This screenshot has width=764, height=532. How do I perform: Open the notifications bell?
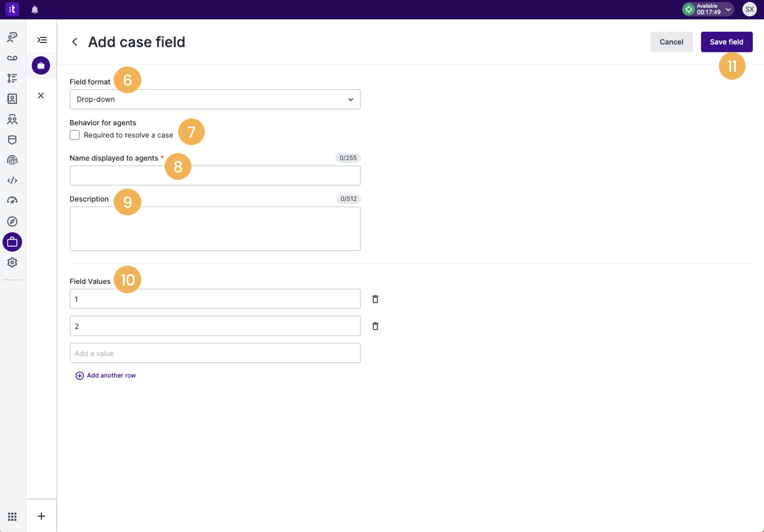(35, 10)
